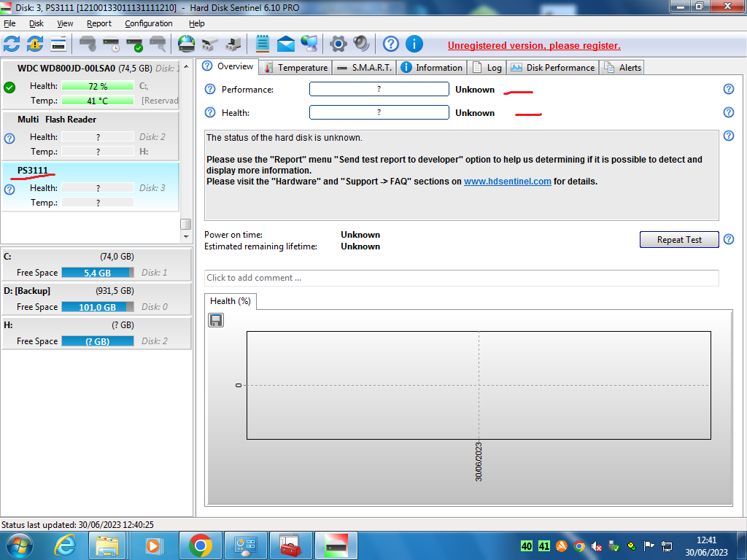Click the disk list scrollbar thumb
The height and width of the screenshot is (560, 747).
tap(186, 224)
